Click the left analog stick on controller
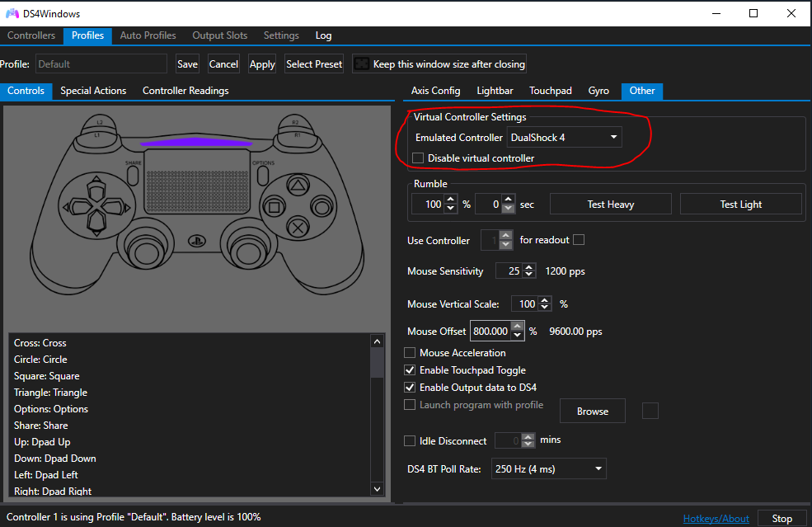This screenshot has height=527, width=812. pyautogui.click(x=143, y=248)
